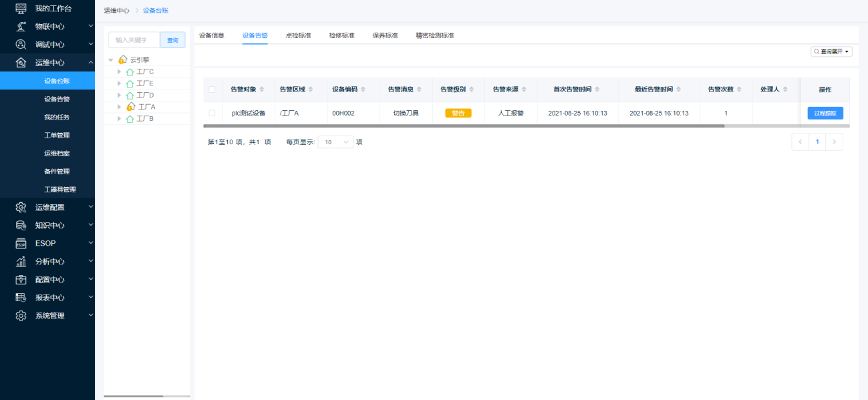The image size is (868, 400).
Task: Click the 过程跟踪 button
Action: pyautogui.click(x=825, y=113)
